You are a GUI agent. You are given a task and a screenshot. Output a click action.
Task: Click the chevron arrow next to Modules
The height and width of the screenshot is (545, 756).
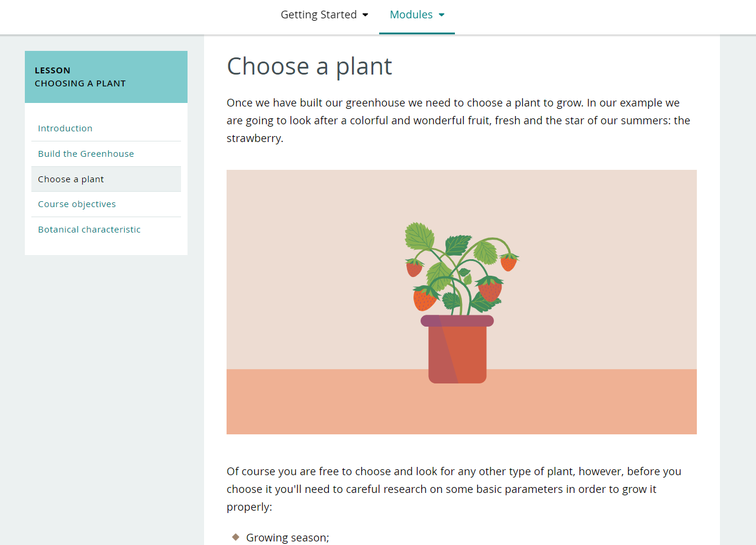point(441,15)
